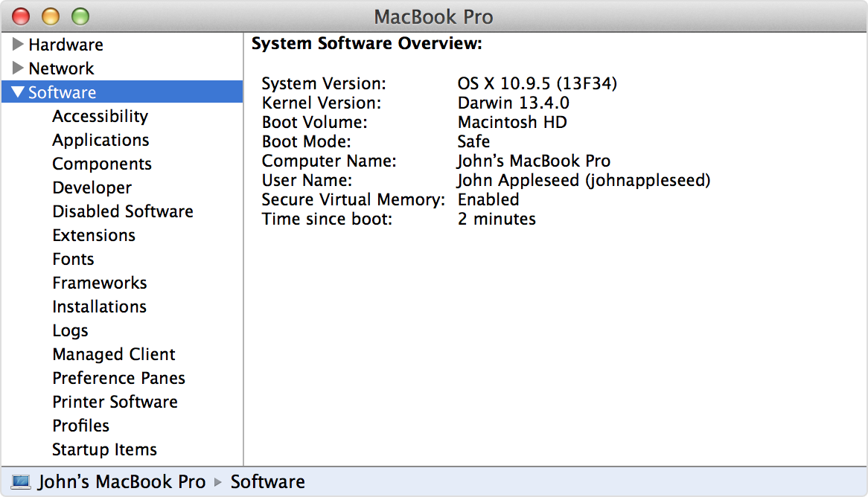Select Fonts in the sidebar
The width and height of the screenshot is (868, 497).
73,259
